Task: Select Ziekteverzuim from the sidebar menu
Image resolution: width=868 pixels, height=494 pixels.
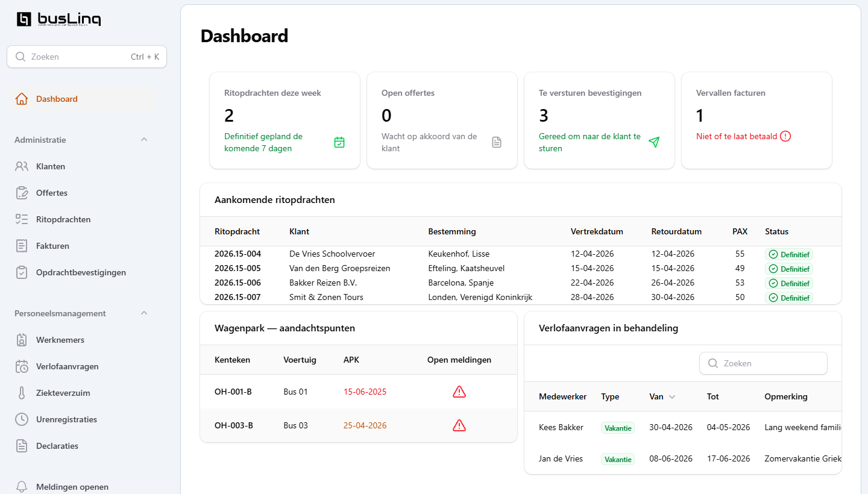Action: pyautogui.click(x=21, y=393)
